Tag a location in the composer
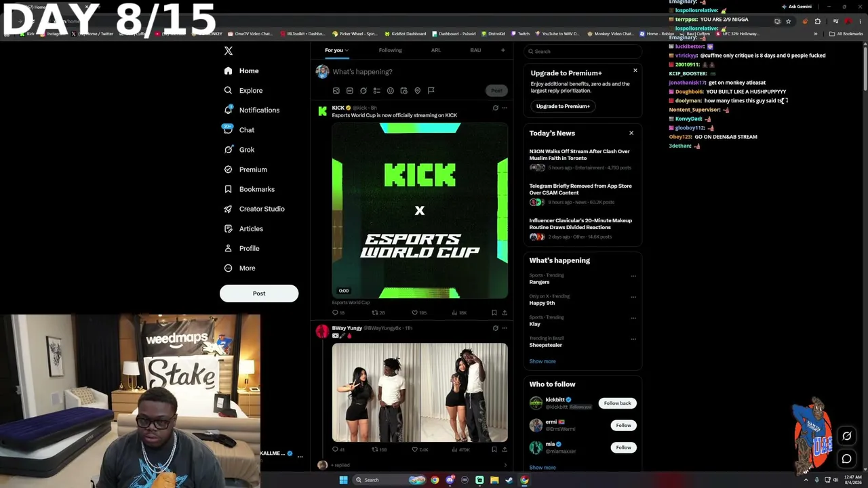This screenshot has width=868, height=488. click(417, 91)
